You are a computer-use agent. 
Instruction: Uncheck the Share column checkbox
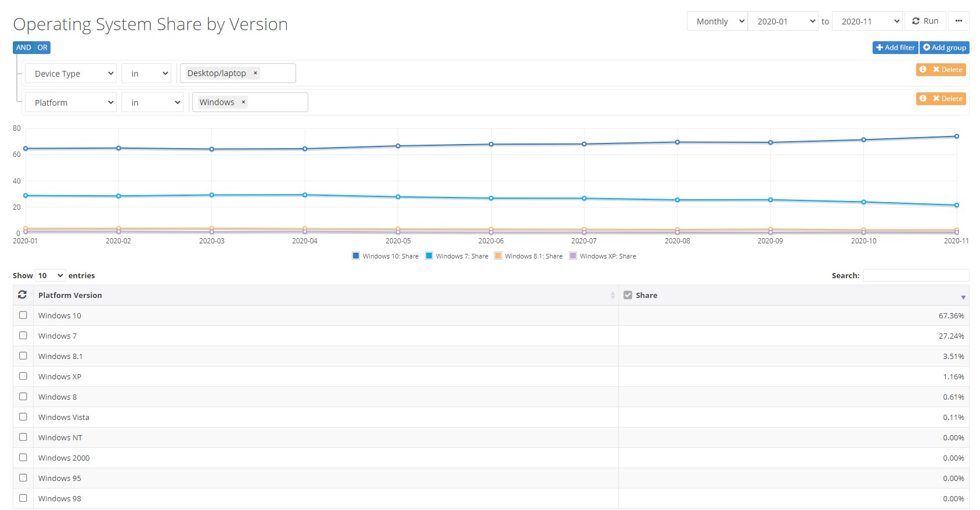coord(628,295)
